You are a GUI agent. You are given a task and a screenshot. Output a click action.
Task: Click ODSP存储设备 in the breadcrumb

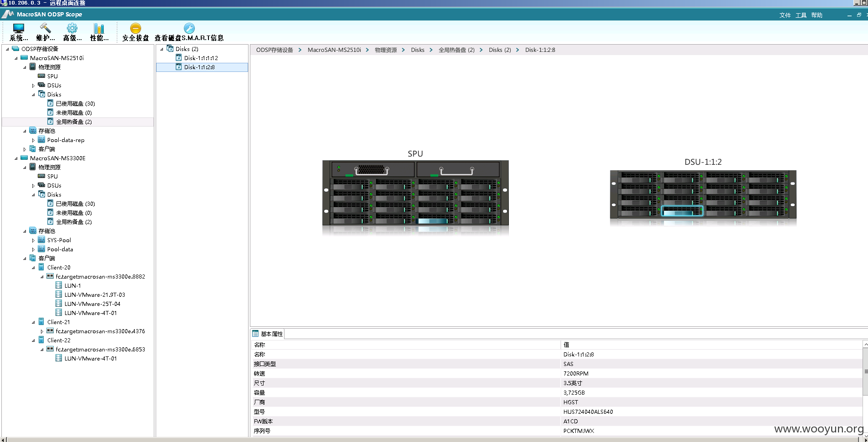coord(274,50)
